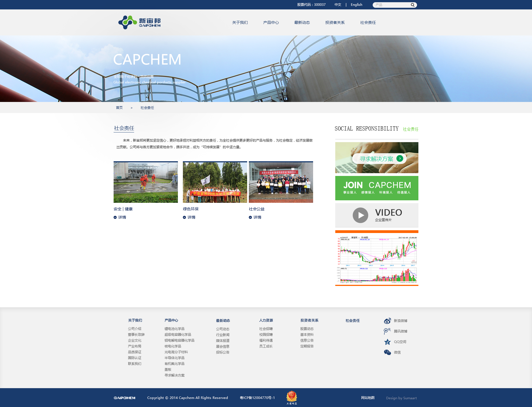Click 详情 under 安全|健康
The width and height of the screenshot is (532, 407).
coord(122,217)
